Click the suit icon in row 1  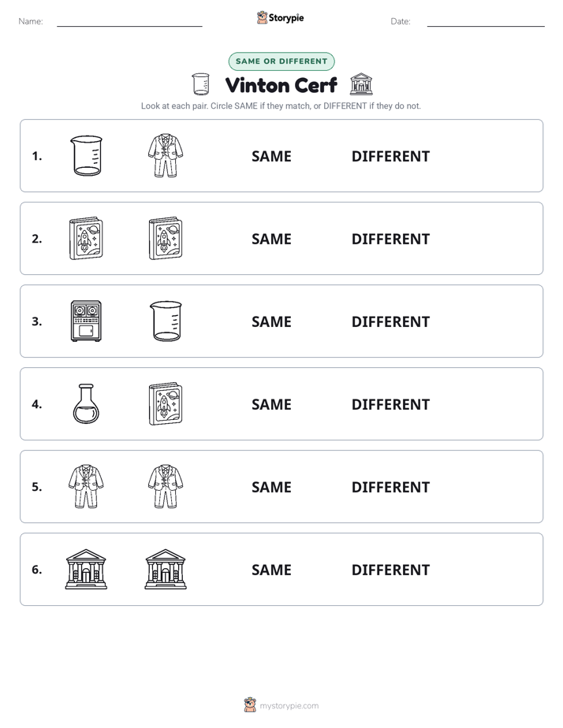166,155
